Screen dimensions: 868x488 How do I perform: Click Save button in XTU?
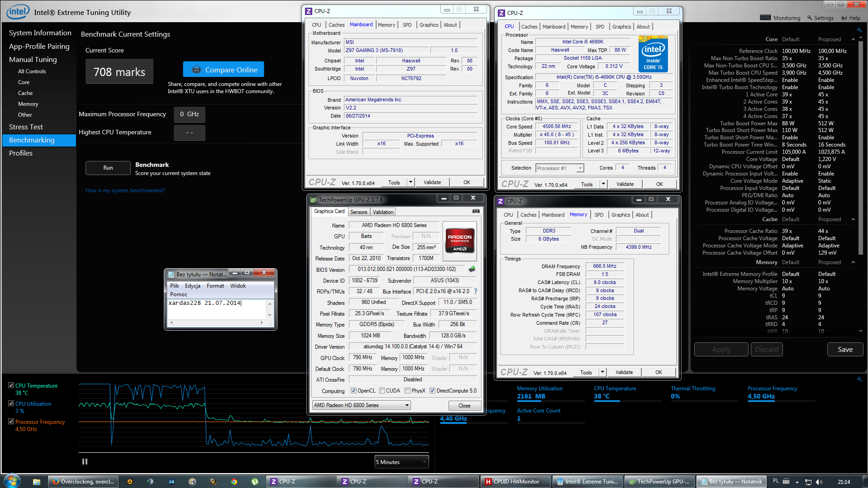845,349
